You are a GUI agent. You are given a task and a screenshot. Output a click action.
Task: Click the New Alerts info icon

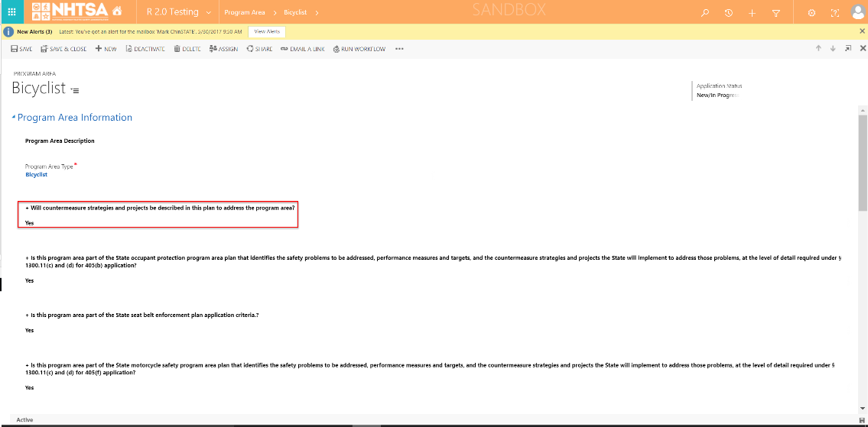(8, 31)
